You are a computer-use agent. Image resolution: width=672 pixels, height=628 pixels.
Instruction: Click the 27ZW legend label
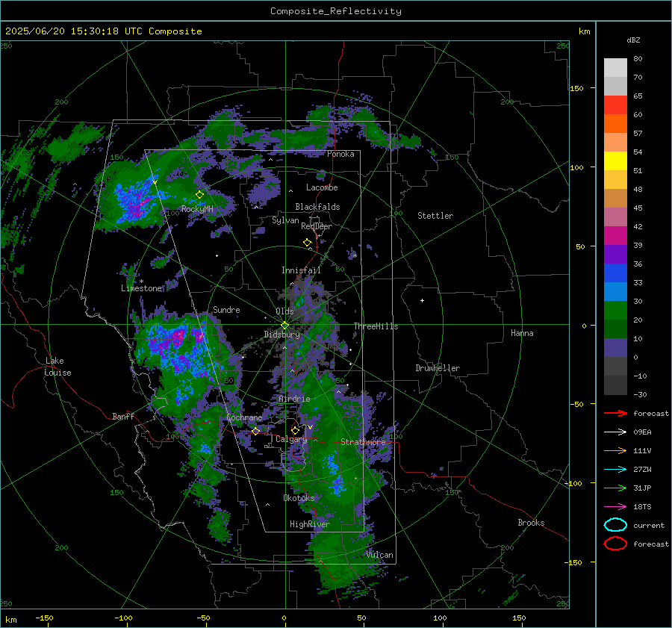point(642,470)
